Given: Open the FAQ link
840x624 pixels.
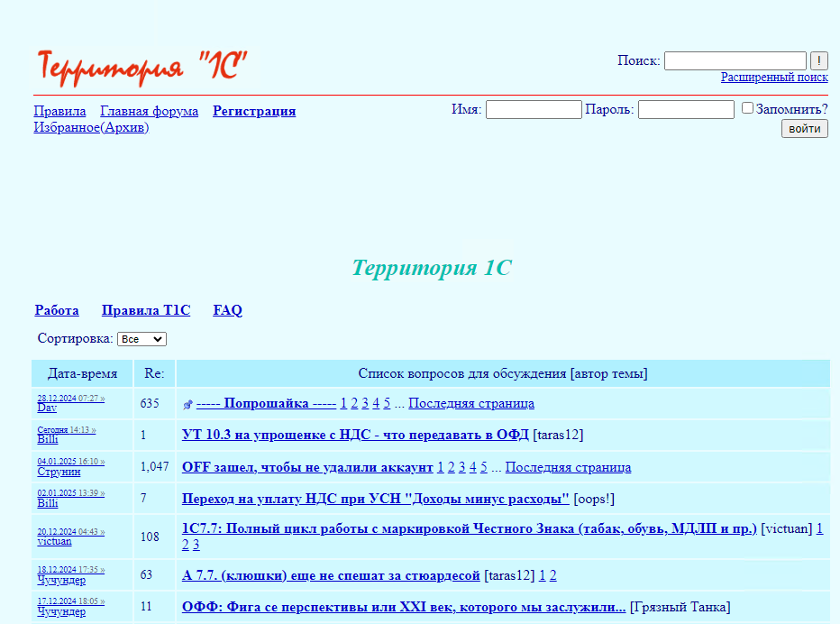Looking at the screenshot, I should pyautogui.click(x=228, y=310).
